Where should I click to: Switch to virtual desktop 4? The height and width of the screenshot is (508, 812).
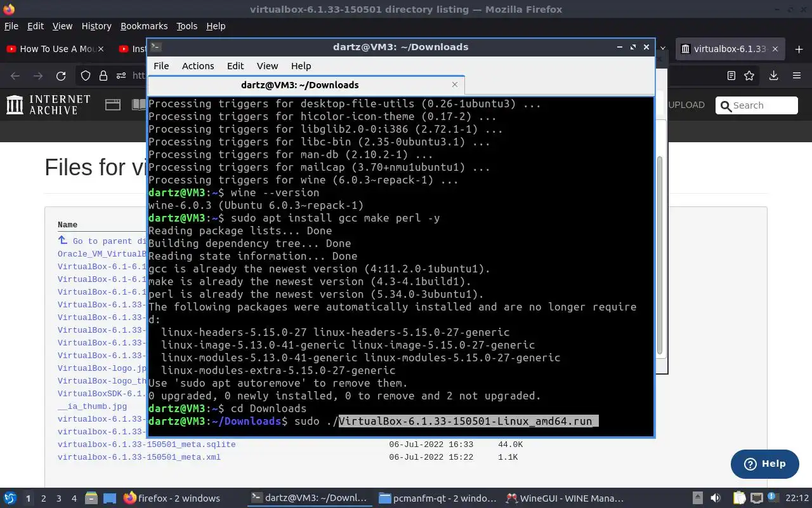point(74,498)
